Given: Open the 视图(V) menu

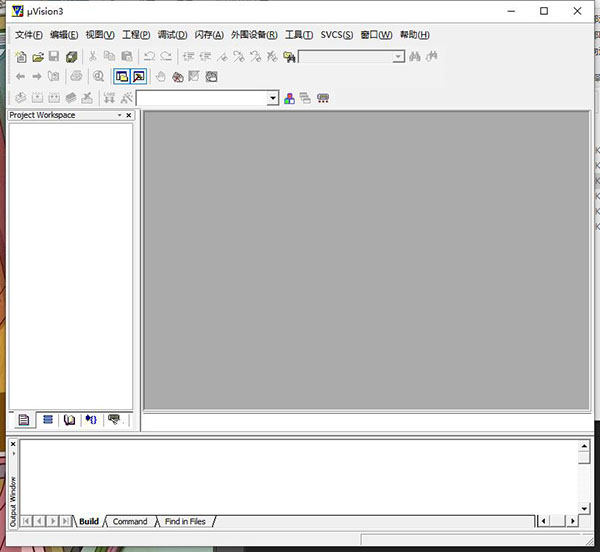Looking at the screenshot, I should (100, 35).
